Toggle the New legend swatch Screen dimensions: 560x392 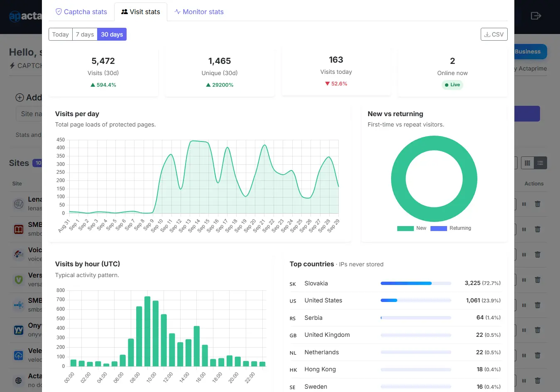(405, 229)
